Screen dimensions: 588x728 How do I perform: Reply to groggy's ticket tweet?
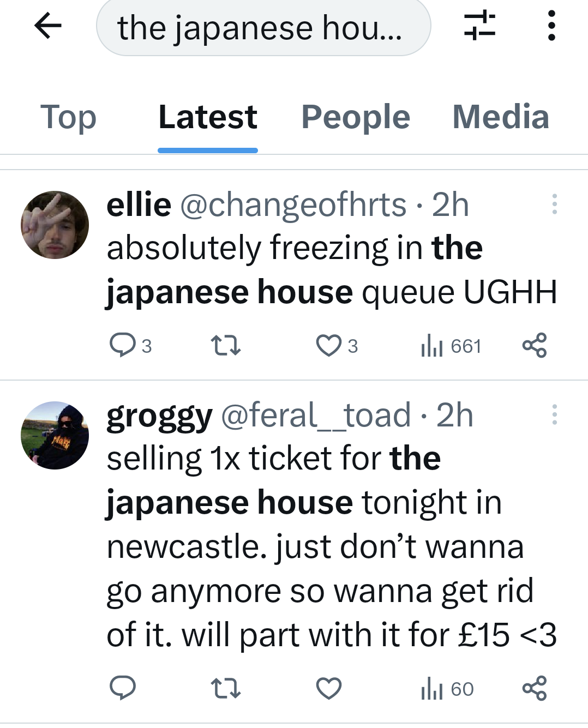(123, 688)
